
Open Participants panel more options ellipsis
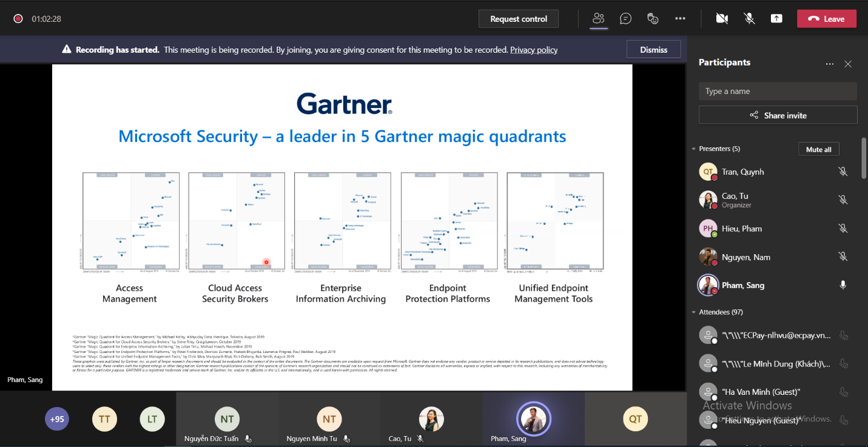click(830, 64)
